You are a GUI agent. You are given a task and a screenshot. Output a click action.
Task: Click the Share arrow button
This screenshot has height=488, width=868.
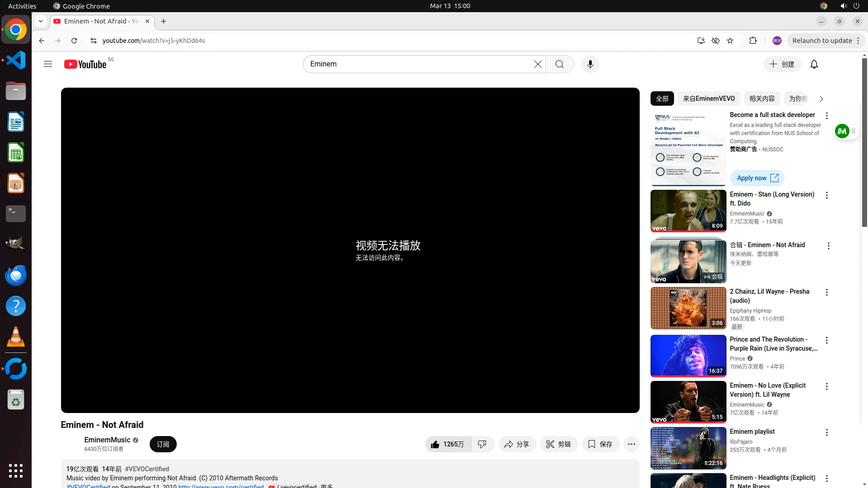[517, 444]
